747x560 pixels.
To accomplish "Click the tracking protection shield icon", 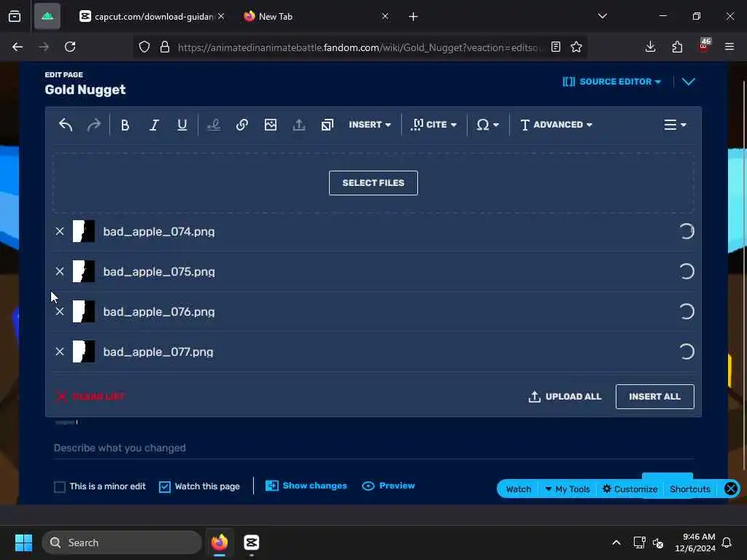I will (x=144, y=47).
